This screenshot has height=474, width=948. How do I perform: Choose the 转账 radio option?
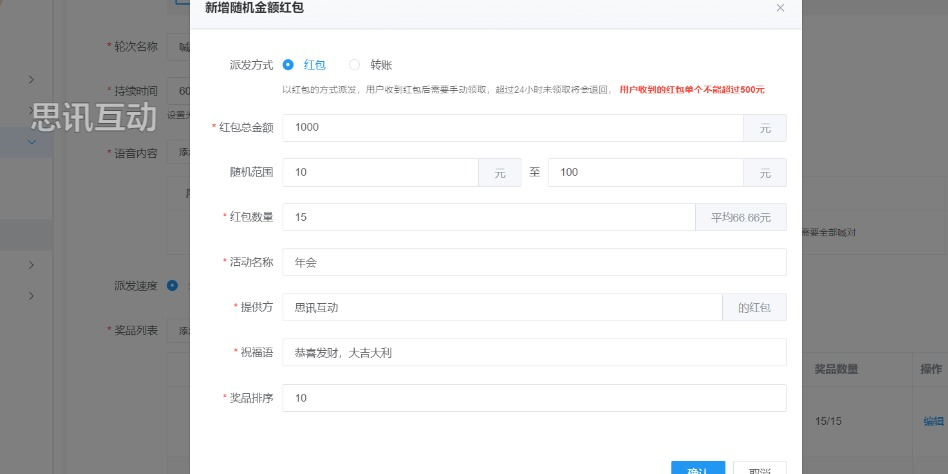point(354,65)
